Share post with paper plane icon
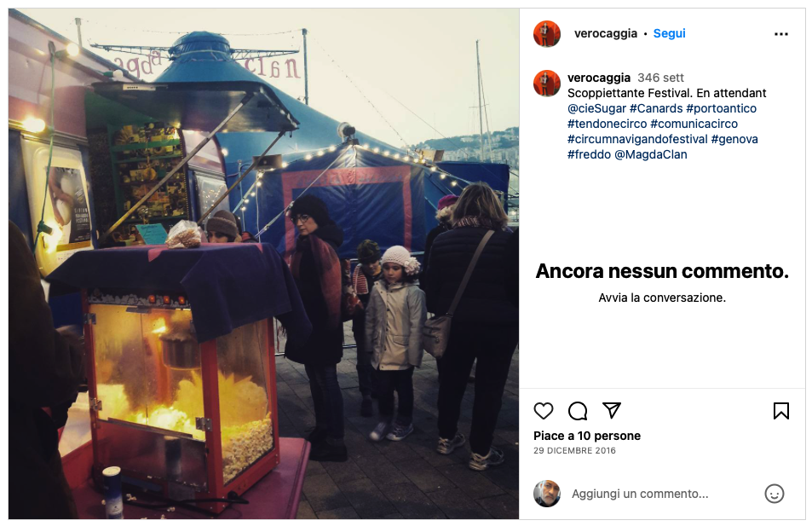Image resolution: width=812 pixels, height=532 pixels. pos(612,410)
